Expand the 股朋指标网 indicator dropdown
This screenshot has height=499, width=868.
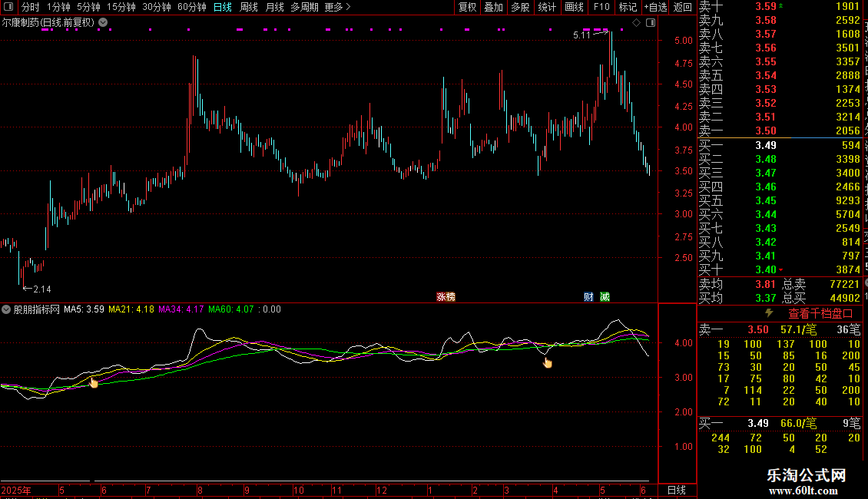coord(6,309)
